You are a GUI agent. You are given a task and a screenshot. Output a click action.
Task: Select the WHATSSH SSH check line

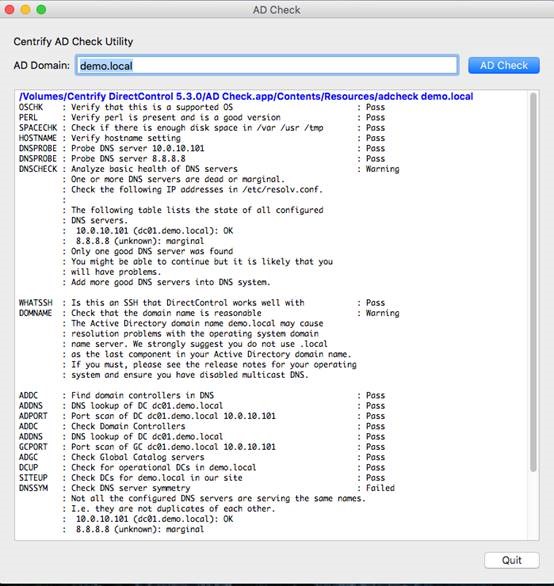point(202,303)
